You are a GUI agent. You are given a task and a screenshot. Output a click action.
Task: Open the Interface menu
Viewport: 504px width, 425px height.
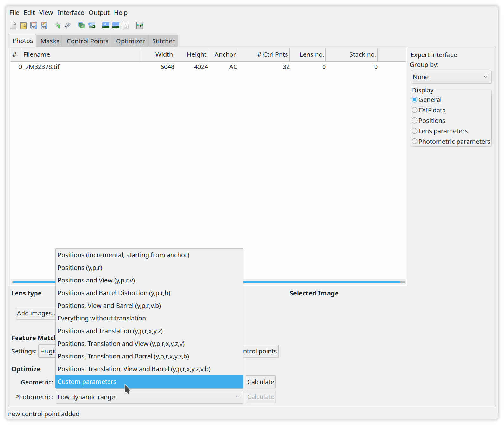coord(71,13)
